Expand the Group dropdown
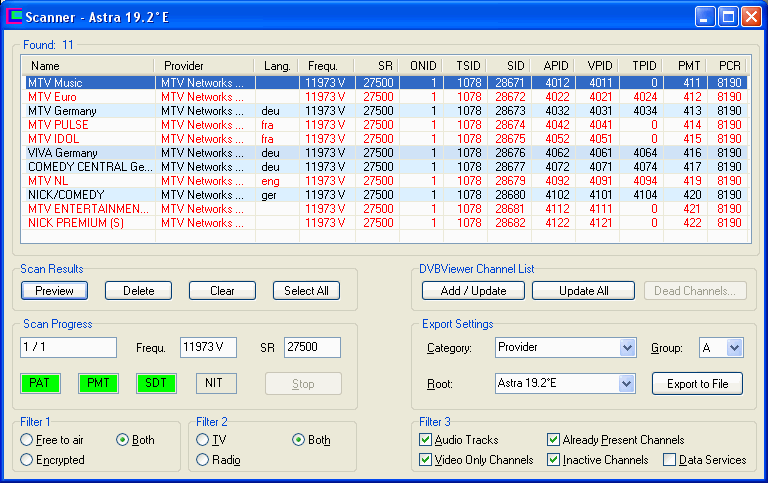Viewport: 768px width, 483px height. point(735,348)
